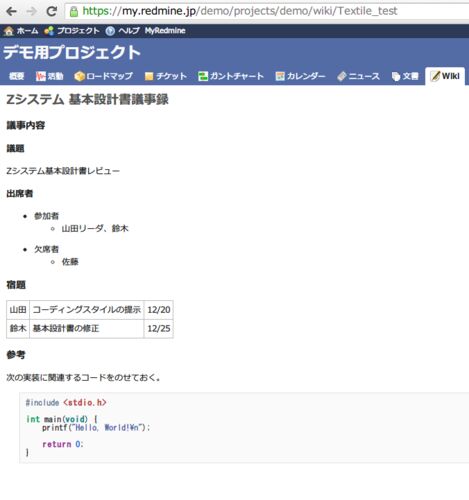Click the #include <stdio.h> code line
This screenshot has width=469, height=500.
[x=66, y=403]
